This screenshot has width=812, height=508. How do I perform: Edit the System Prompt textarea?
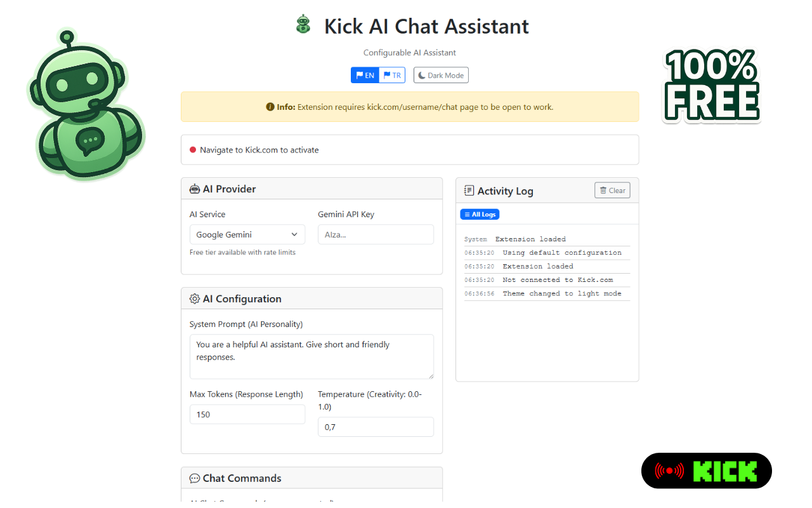click(x=311, y=357)
